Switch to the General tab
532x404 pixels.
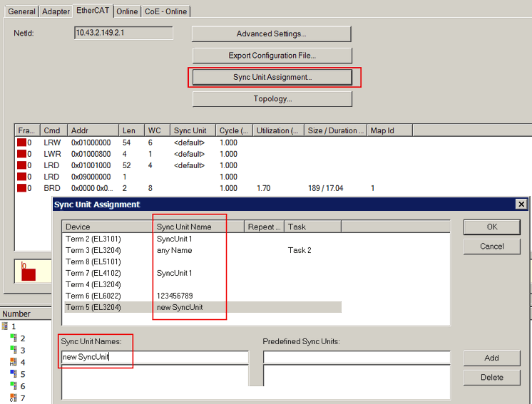coord(21,11)
